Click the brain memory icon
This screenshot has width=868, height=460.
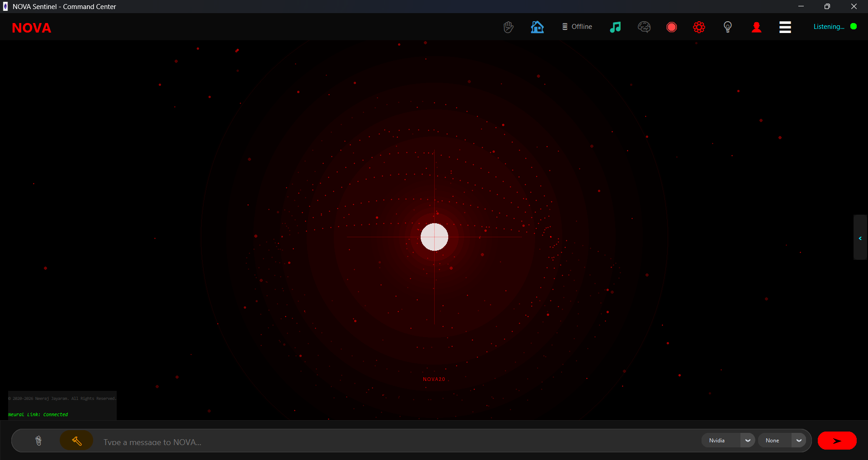pyautogui.click(x=644, y=27)
